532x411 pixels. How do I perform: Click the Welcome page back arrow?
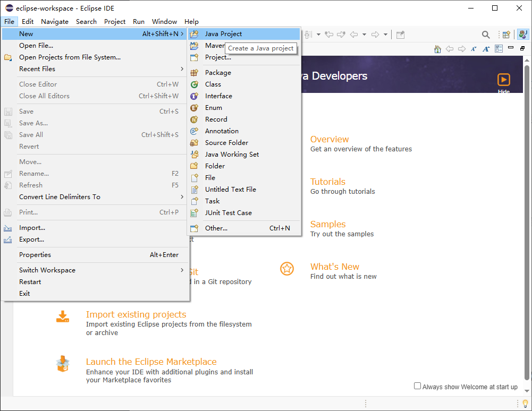[450, 49]
